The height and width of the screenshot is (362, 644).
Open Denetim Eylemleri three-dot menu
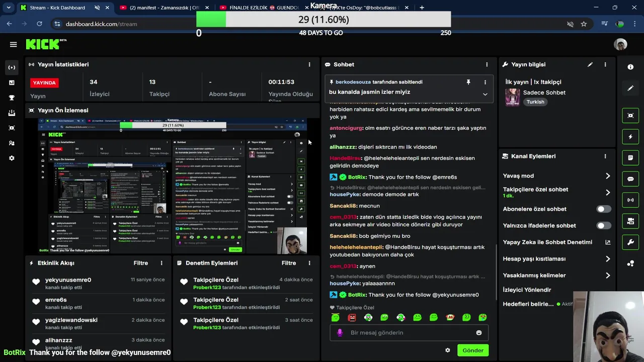[x=309, y=263]
